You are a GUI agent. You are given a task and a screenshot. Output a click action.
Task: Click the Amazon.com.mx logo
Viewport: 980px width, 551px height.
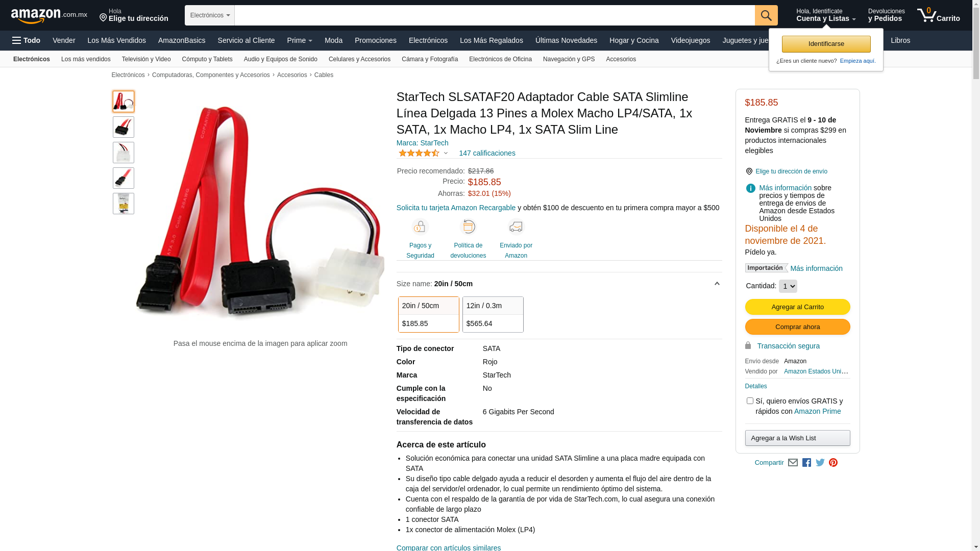coord(49,16)
